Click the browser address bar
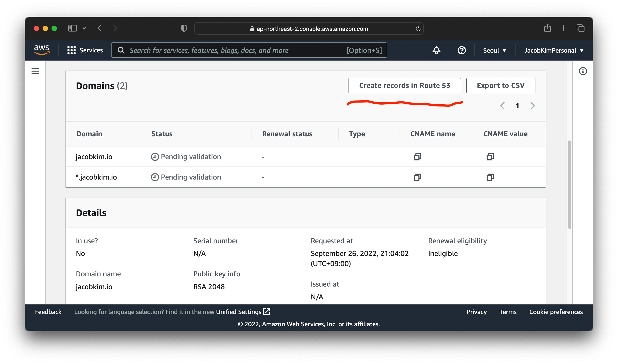618x364 pixels. click(309, 28)
